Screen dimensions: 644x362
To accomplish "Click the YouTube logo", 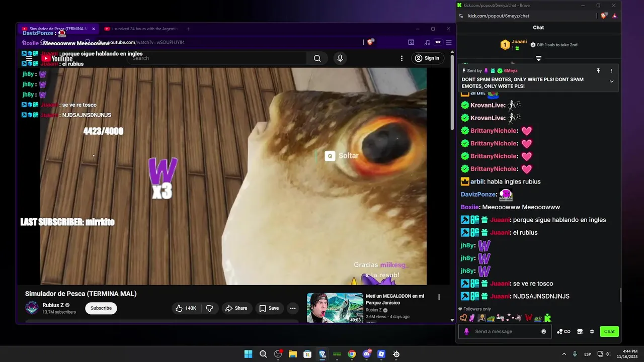I will point(57,59).
